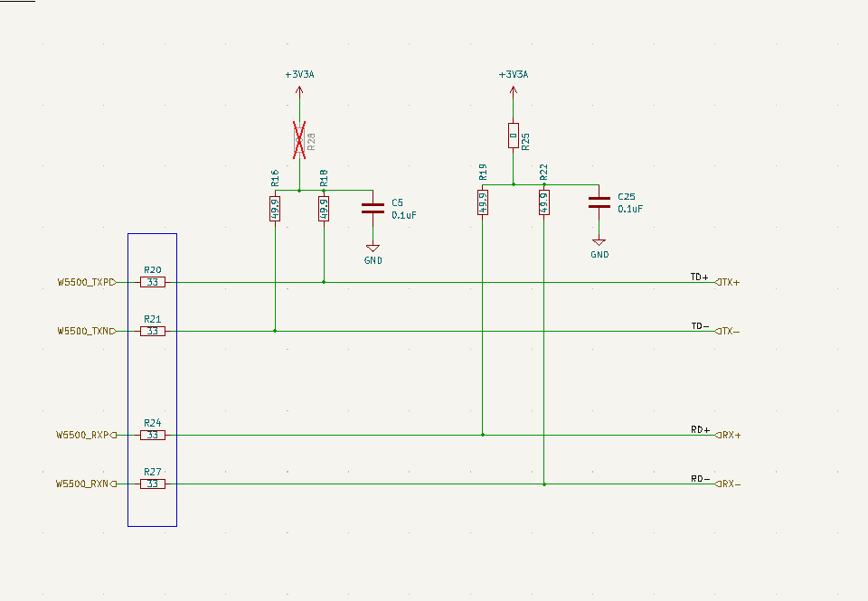Screen dimensions: 868x601
Task: Select the 0.1uF value text of C5
Action: (404, 215)
